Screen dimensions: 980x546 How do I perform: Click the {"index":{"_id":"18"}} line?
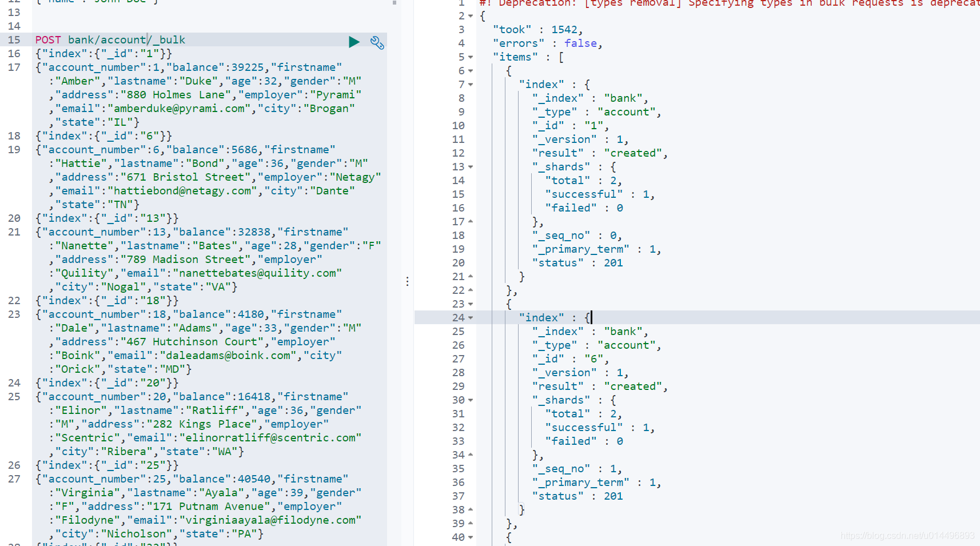coord(107,300)
